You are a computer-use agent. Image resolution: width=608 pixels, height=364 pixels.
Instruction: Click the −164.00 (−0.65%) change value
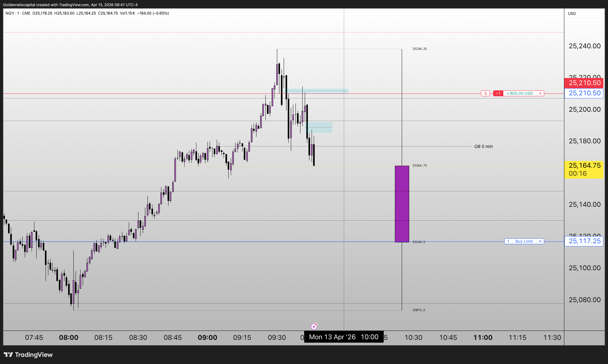point(153,13)
